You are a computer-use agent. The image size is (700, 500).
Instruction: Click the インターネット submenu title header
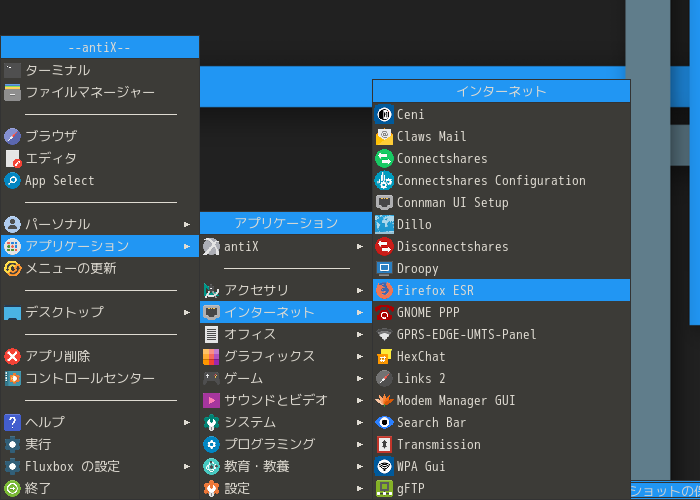pyautogui.click(x=501, y=92)
